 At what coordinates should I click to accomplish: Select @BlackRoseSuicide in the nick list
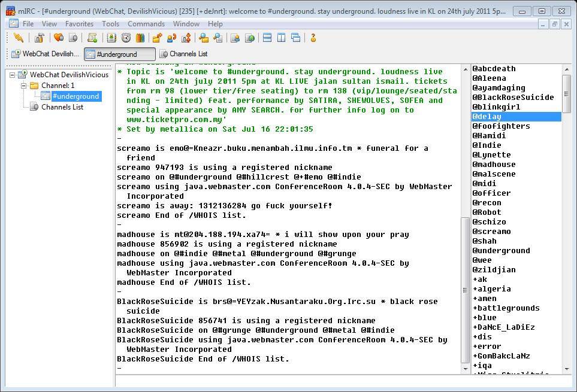pos(513,98)
